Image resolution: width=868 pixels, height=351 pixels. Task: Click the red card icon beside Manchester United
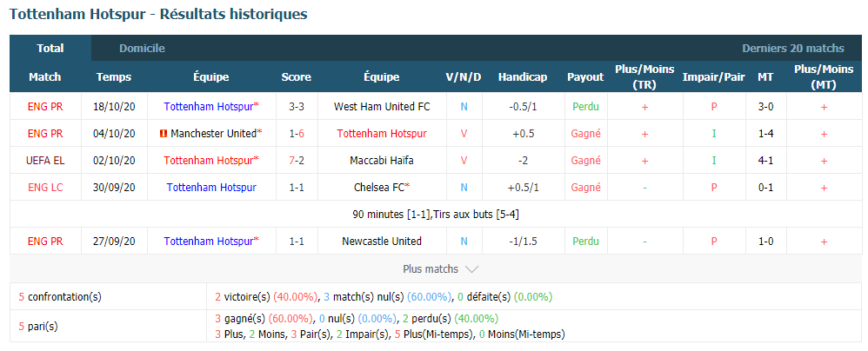pyautogui.click(x=164, y=134)
